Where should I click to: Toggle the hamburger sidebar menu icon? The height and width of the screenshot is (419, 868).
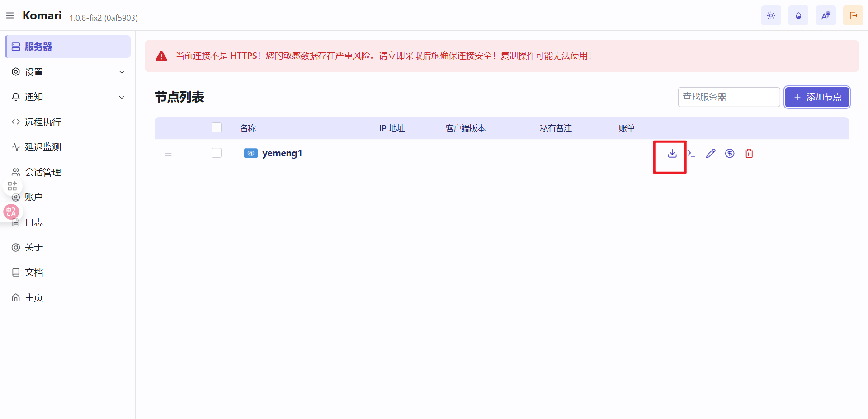pyautogui.click(x=10, y=16)
